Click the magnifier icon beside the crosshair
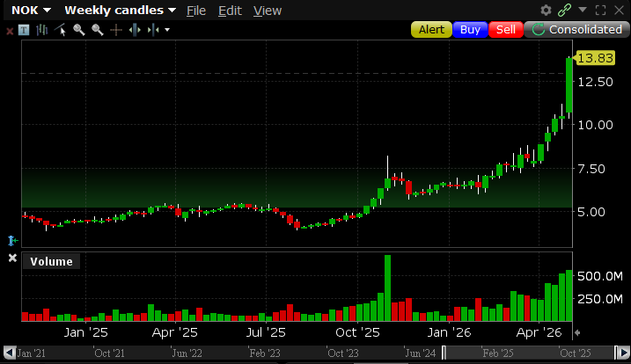631x364 pixels. 98,30
